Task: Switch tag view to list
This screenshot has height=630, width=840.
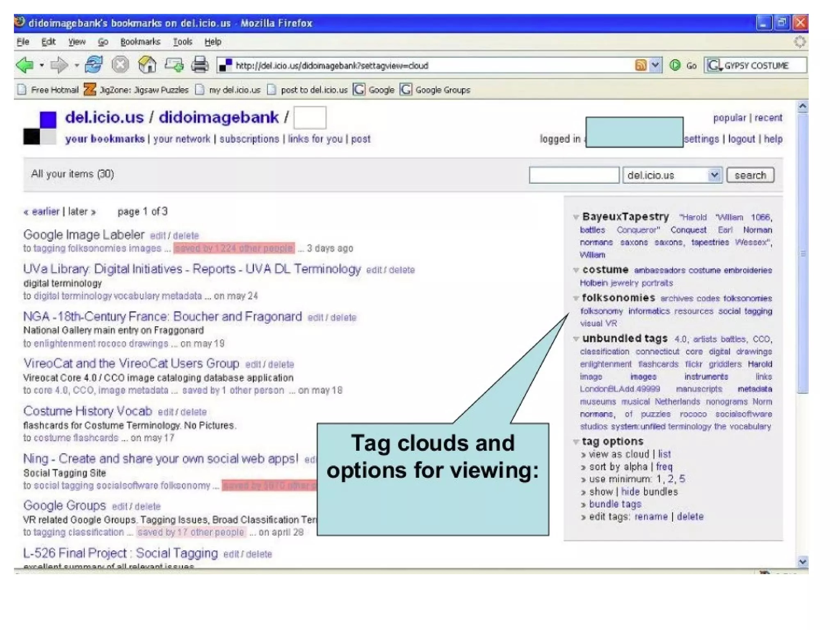Action: click(x=664, y=454)
